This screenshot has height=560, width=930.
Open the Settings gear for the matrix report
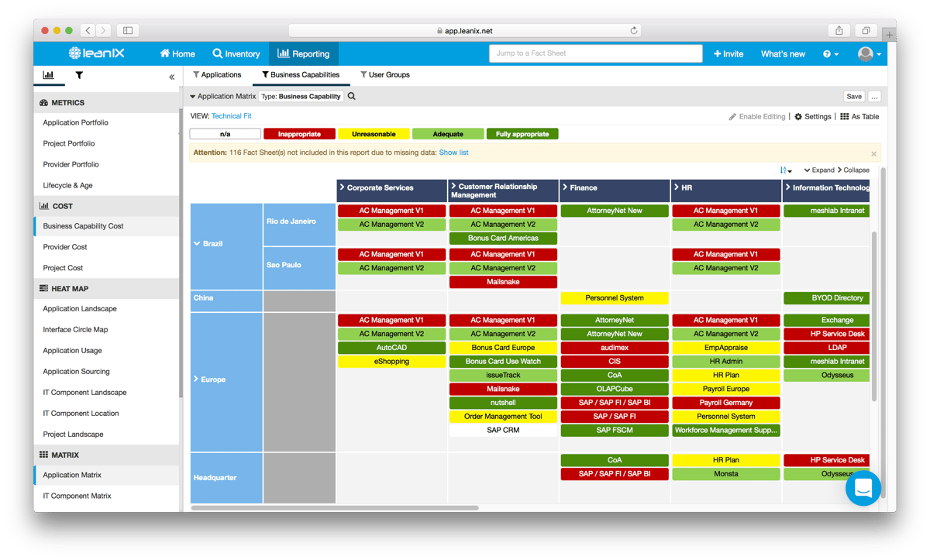[x=813, y=116]
